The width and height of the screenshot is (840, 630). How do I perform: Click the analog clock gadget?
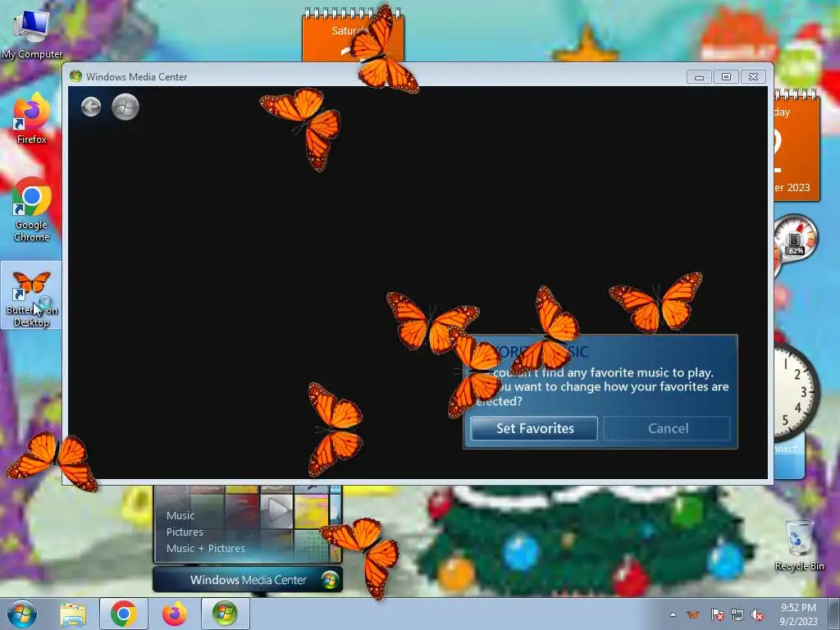[x=796, y=392]
